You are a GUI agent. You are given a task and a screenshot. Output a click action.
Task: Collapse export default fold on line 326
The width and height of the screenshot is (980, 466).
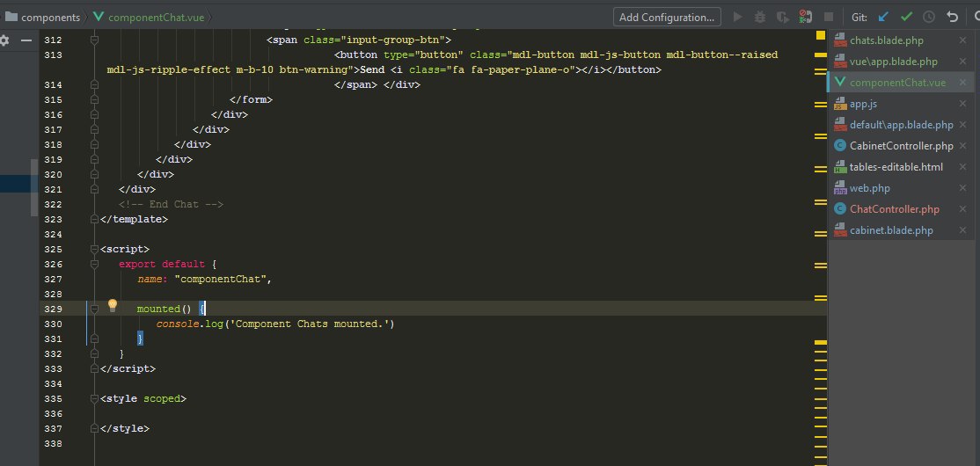[94, 265]
